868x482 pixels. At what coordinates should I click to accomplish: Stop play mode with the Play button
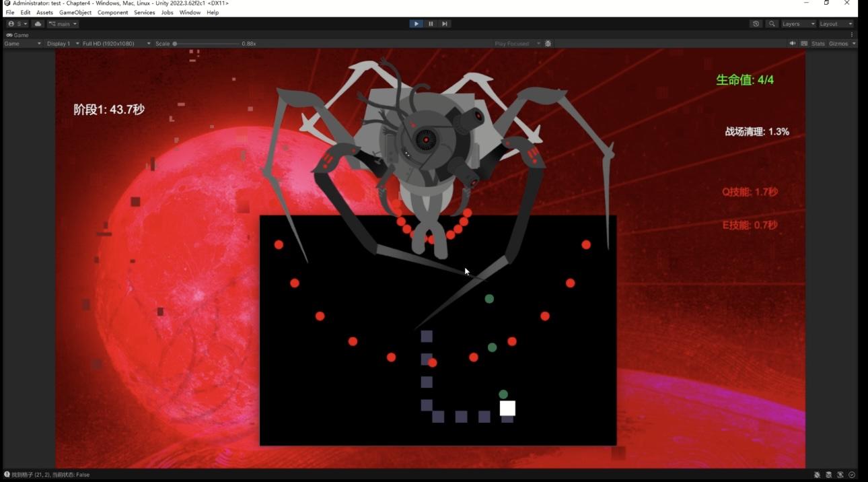click(416, 24)
